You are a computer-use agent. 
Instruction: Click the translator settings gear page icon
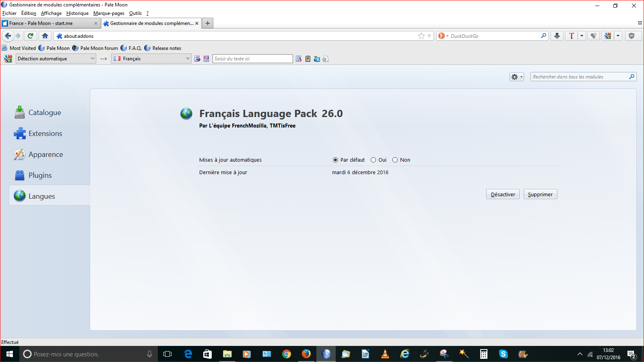coord(325,59)
